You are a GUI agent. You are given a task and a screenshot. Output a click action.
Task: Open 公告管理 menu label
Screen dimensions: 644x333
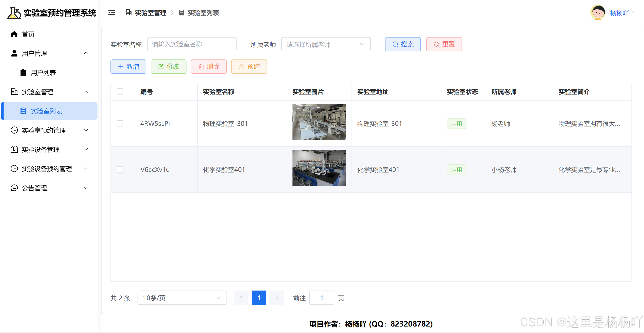[x=34, y=188]
